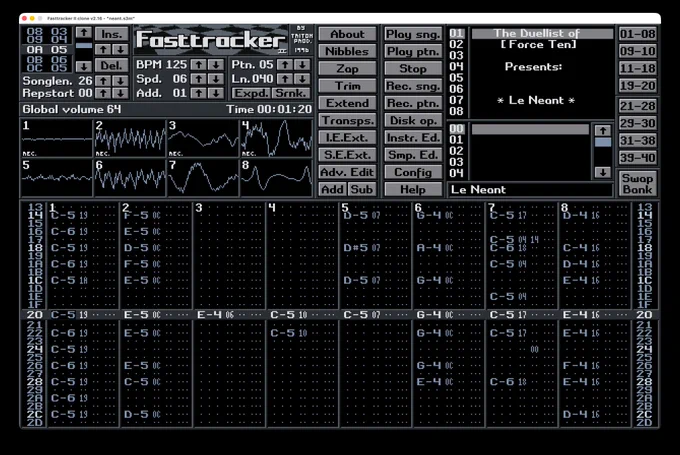Screen dimensions: 680x455
Task: Open the Instr. Ed. instrument editor
Action: (413, 137)
